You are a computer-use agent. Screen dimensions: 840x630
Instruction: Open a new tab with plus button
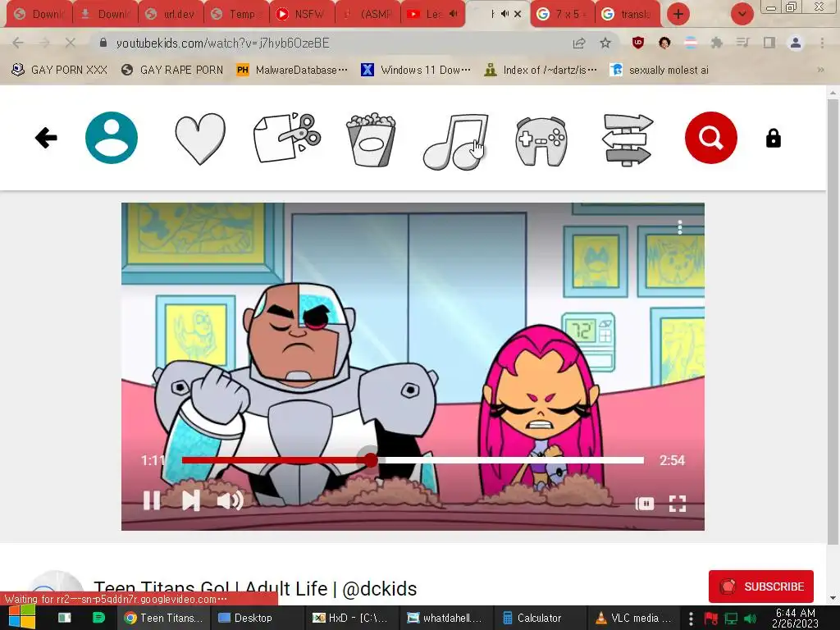coord(678,14)
